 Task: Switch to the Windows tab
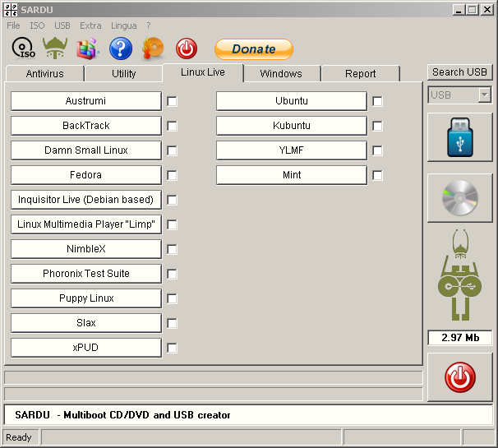(281, 74)
